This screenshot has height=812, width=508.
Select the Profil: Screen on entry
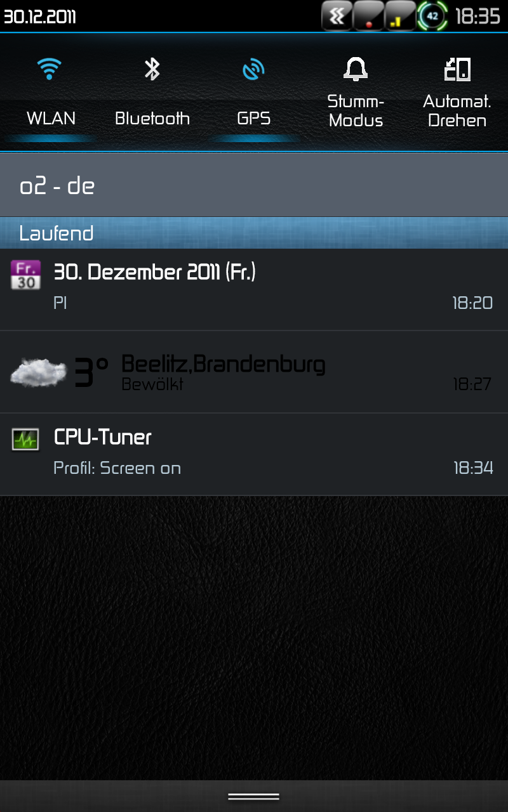coord(117,468)
